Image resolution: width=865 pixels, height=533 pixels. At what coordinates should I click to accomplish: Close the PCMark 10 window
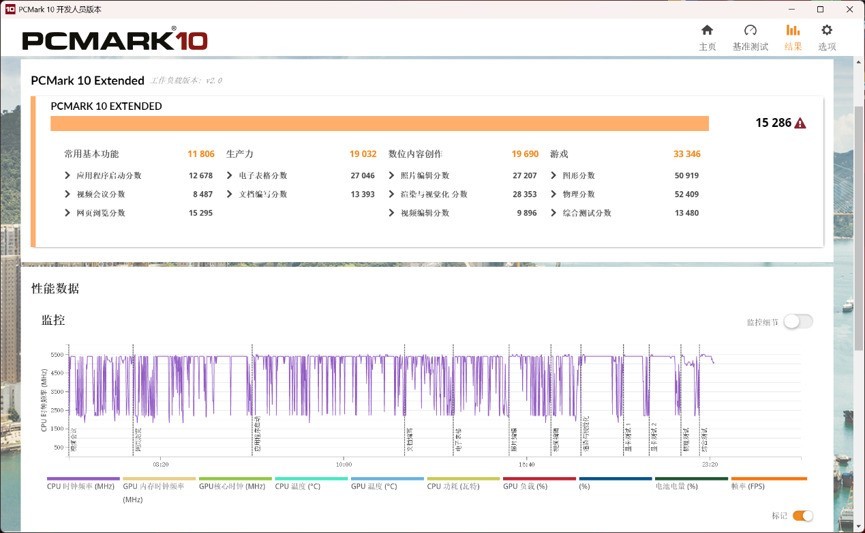pos(850,9)
